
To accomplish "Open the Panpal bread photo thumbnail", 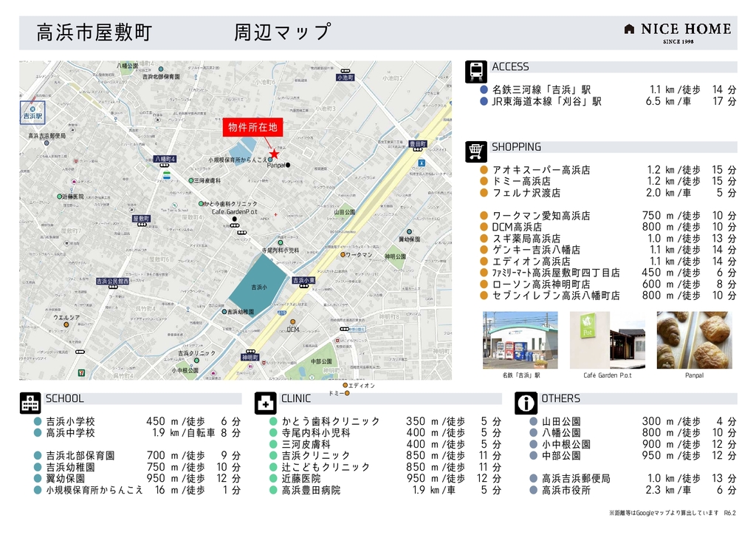I will point(694,340).
